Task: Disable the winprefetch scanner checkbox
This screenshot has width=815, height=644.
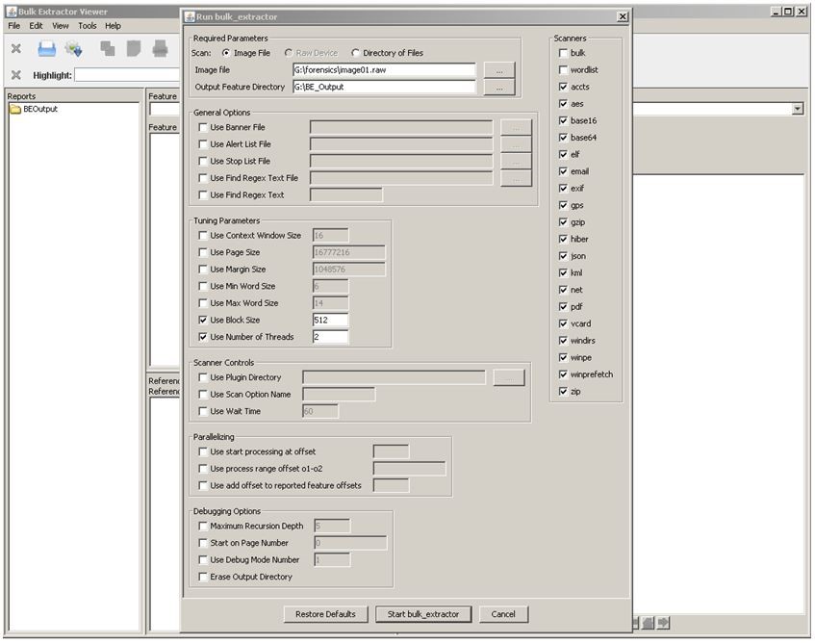Action: point(563,374)
